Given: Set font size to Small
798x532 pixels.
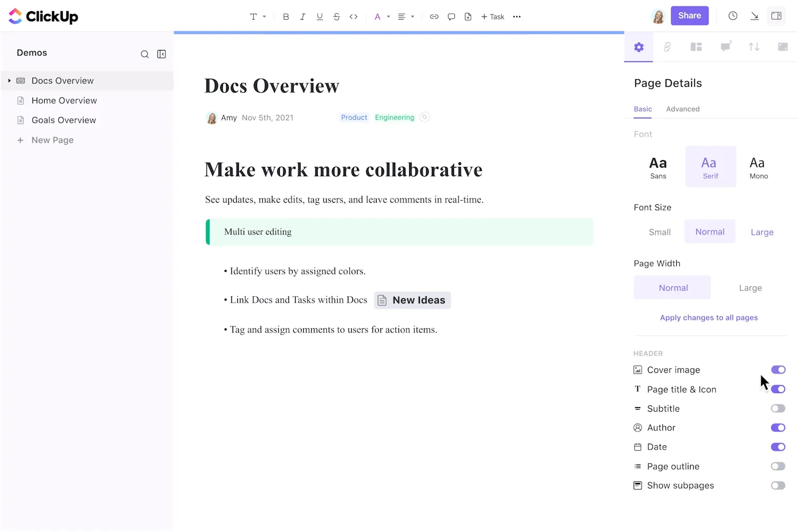Looking at the screenshot, I should point(660,232).
